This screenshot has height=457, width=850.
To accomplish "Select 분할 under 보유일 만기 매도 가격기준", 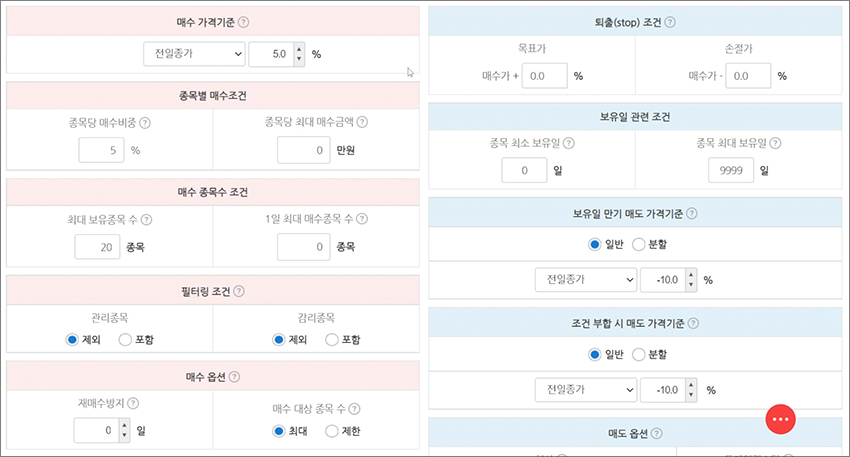I will click(639, 244).
